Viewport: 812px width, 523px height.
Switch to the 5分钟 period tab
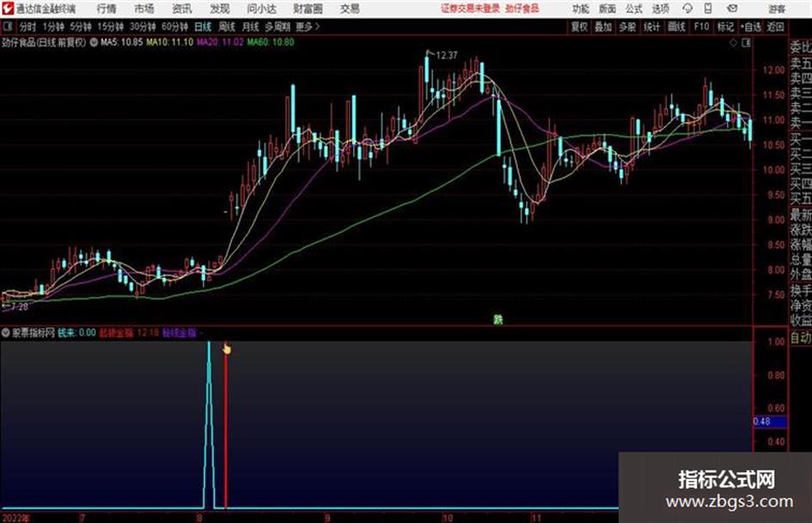tap(80, 27)
